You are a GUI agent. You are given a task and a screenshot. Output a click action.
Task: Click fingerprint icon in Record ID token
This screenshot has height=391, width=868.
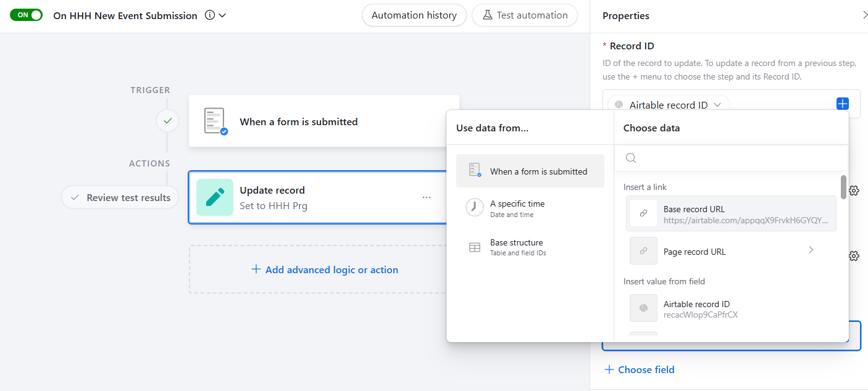pos(619,105)
